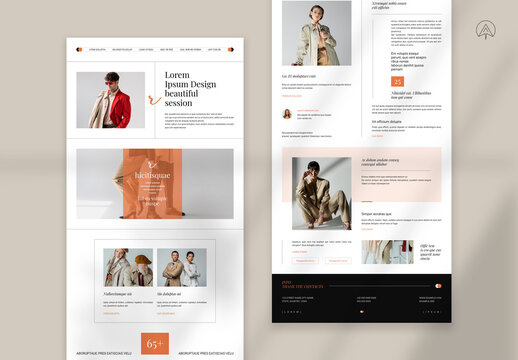Open the first navigation link in the header
The height and width of the screenshot is (360, 518).
point(97,49)
